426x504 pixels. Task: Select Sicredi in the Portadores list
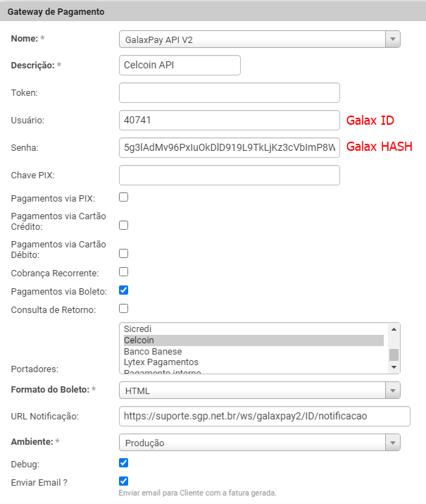138,328
